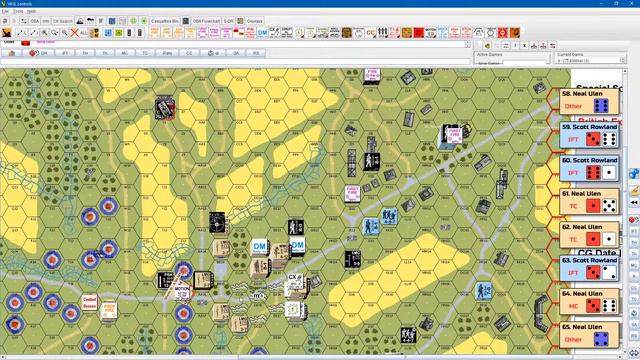Screen dimensions: 640x360
Task: Click the dark map icon beside Casualties Bin
Action: pyautogui.click(x=186, y=21)
